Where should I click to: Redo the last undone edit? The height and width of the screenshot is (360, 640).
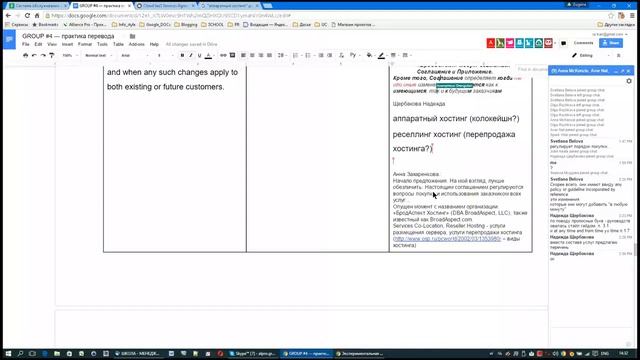[x=43, y=56]
